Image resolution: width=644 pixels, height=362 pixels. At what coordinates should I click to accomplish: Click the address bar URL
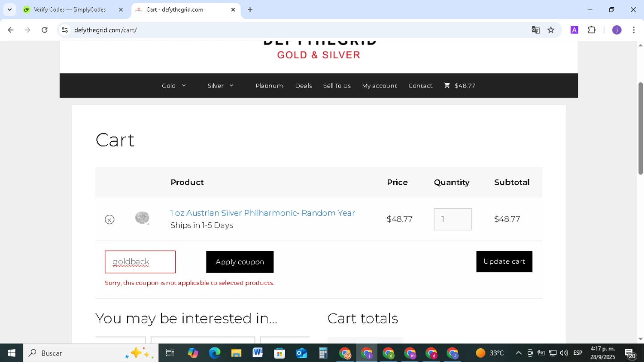(x=105, y=30)
